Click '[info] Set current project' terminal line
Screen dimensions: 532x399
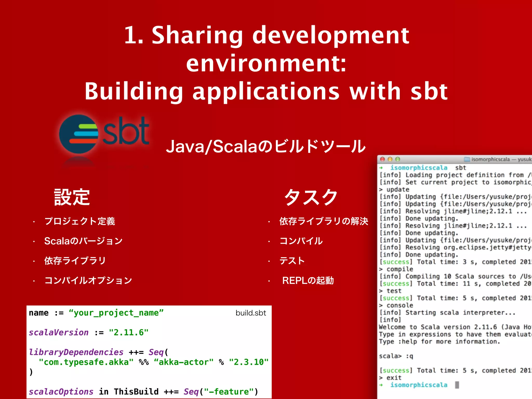(x=455, y=182)
